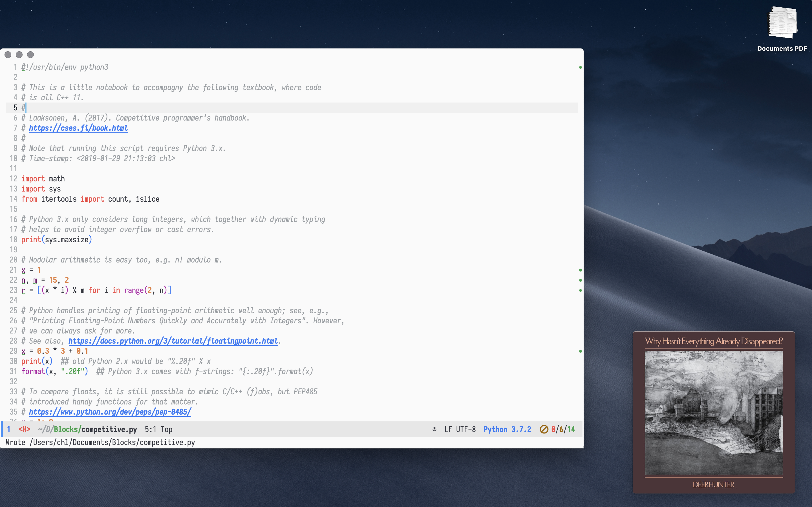Open the Documents PDF desktop icon
Screen dimensions: 812x507
click(782, 23)
